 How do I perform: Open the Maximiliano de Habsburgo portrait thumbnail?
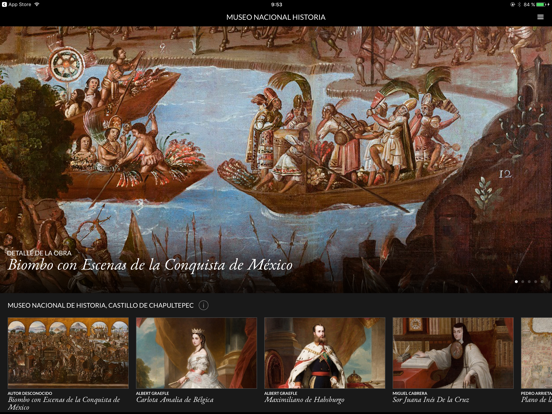[325, 353]
